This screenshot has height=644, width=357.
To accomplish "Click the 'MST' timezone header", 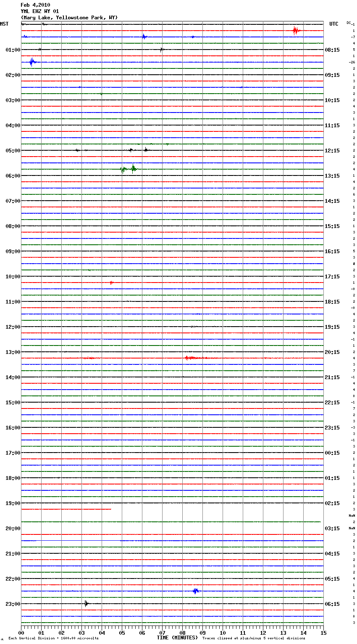I will pos(4,24).
